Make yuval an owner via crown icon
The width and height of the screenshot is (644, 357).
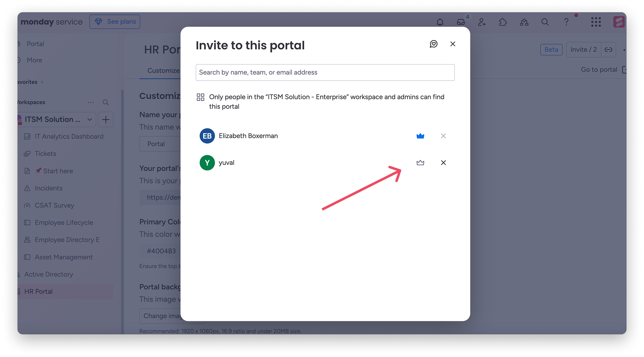420,163
